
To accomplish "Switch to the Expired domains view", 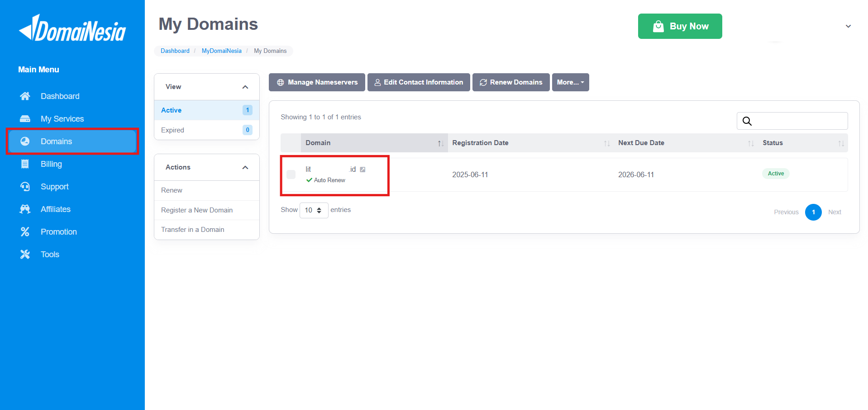I will pyautogui.click(x=172, y=130).
